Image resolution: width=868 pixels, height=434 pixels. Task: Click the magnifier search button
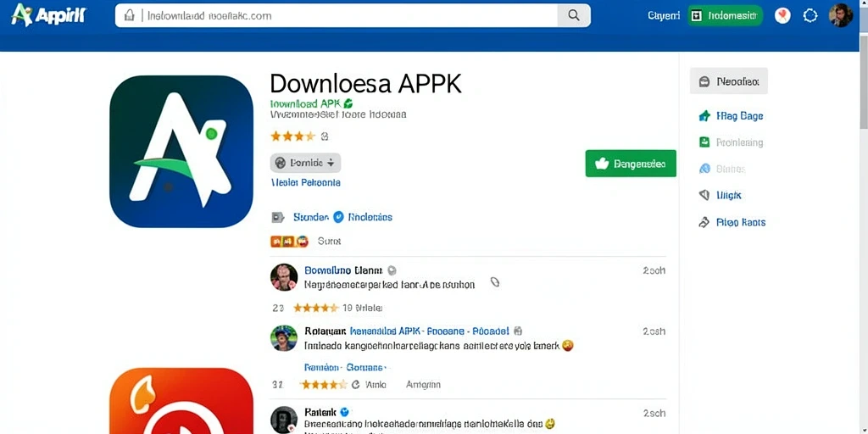574,15
